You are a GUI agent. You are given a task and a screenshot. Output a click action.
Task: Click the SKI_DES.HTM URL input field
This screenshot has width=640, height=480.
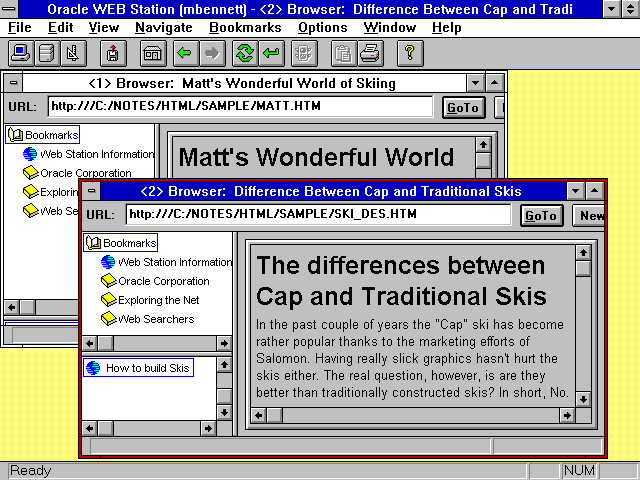tap(318, 214)
